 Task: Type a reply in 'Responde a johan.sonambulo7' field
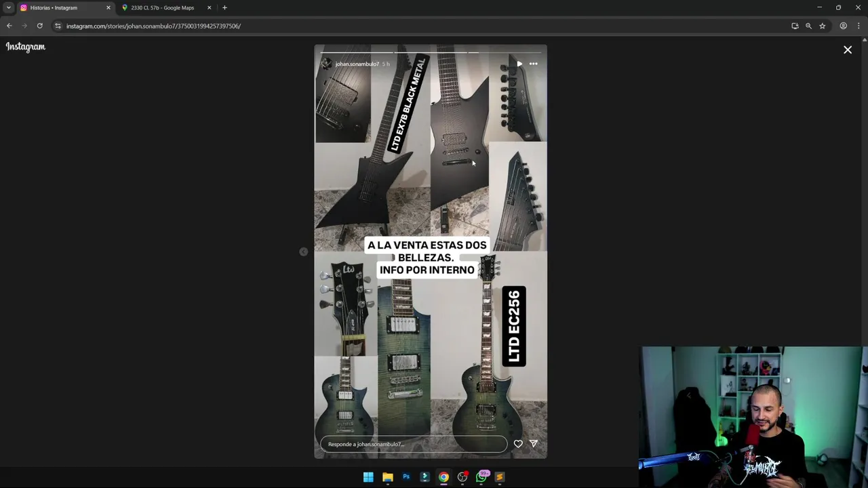414,444
